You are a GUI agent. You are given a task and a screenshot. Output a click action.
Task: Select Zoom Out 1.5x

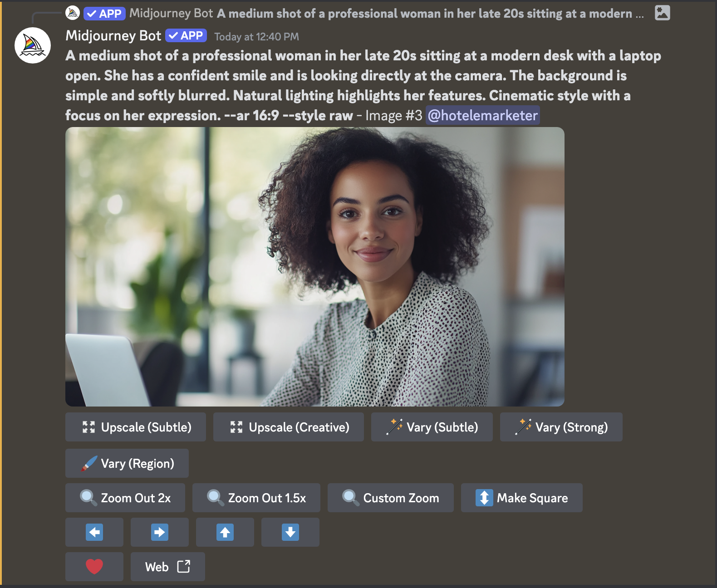point(256,498)
